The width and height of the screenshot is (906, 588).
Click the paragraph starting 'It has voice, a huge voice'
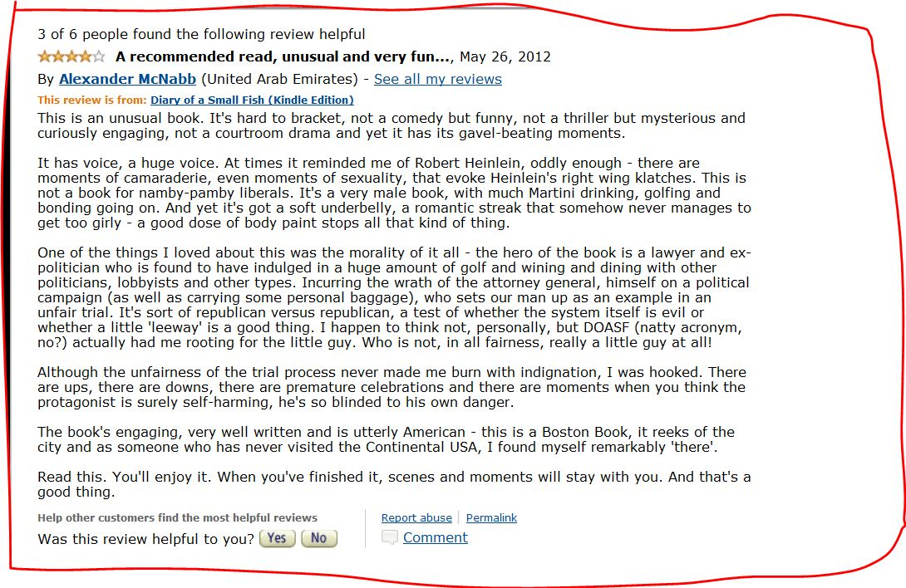pos(394,193)
